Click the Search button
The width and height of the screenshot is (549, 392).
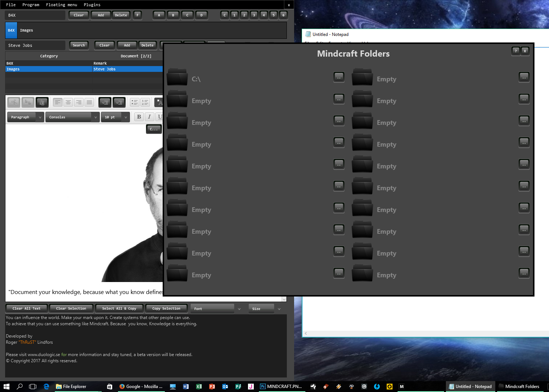coord(79,45)
